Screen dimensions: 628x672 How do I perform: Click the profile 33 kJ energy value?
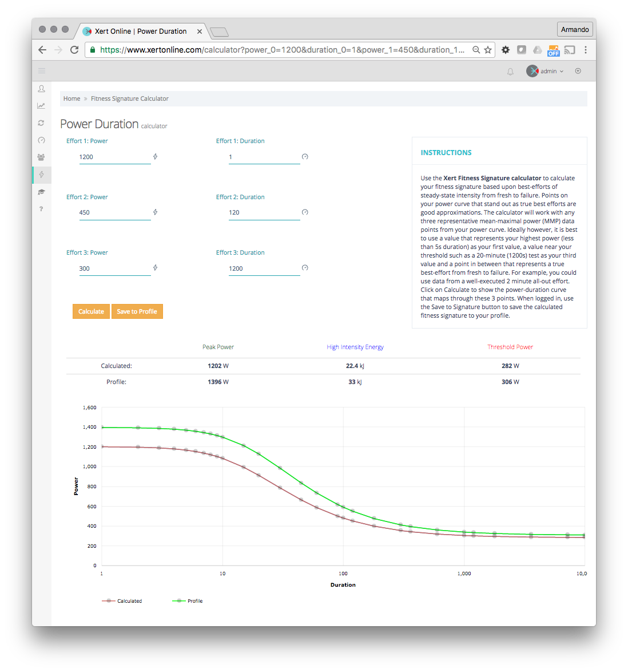pos(355,382)
